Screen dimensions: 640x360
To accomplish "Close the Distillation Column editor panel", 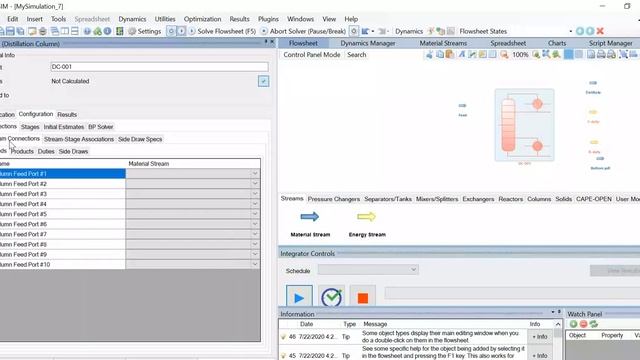I will (x=273, y=42).
